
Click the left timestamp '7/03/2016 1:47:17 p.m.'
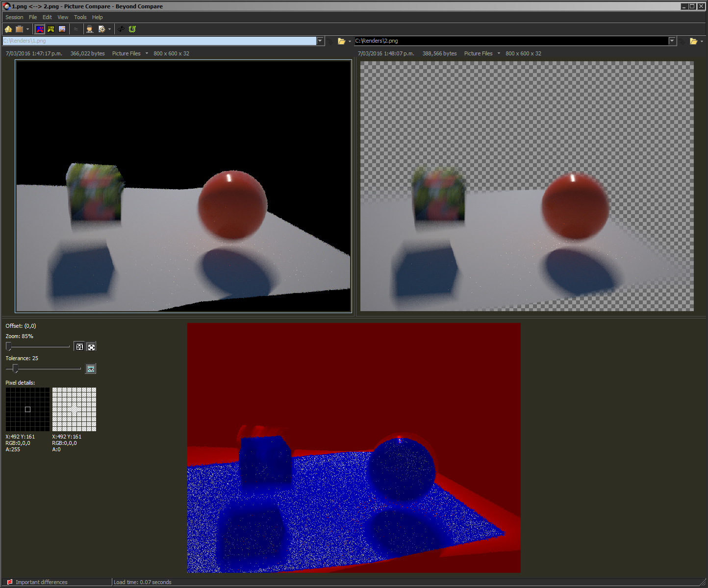[x=34, y=53]
